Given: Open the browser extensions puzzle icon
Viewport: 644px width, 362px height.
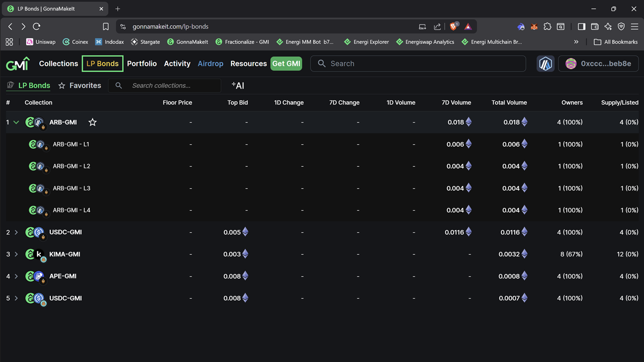Looking at the screenshot, I should coord(547,27).
